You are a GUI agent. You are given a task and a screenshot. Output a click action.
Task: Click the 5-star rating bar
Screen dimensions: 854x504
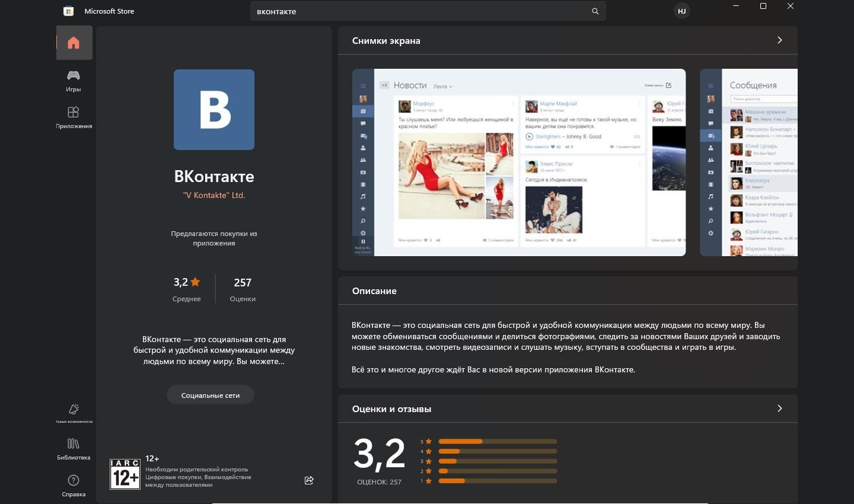click(498, 442)
